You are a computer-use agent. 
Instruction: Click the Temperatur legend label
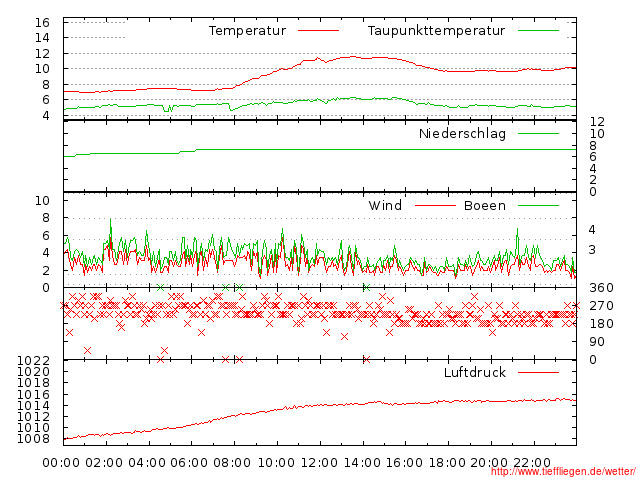click(x=247, y=31)
